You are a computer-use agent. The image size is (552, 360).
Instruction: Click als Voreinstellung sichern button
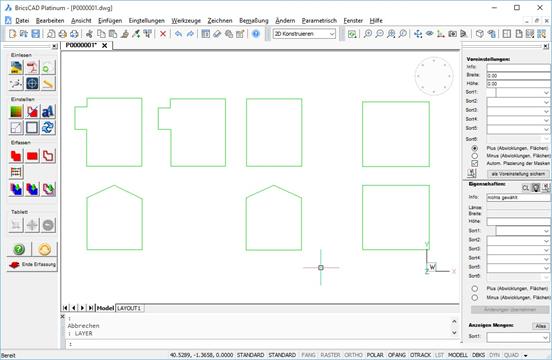coord(518,174)
